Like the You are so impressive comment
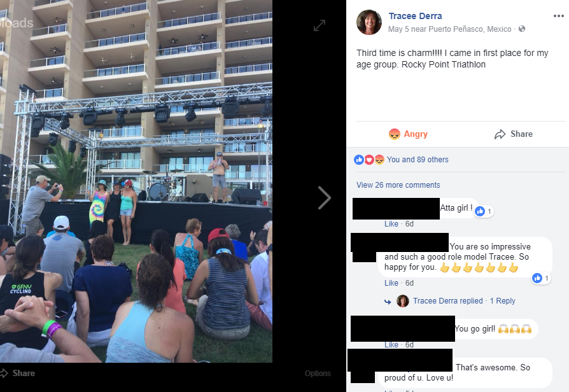The width and height of the screenshot is (569, 392). tap(391, 283)
